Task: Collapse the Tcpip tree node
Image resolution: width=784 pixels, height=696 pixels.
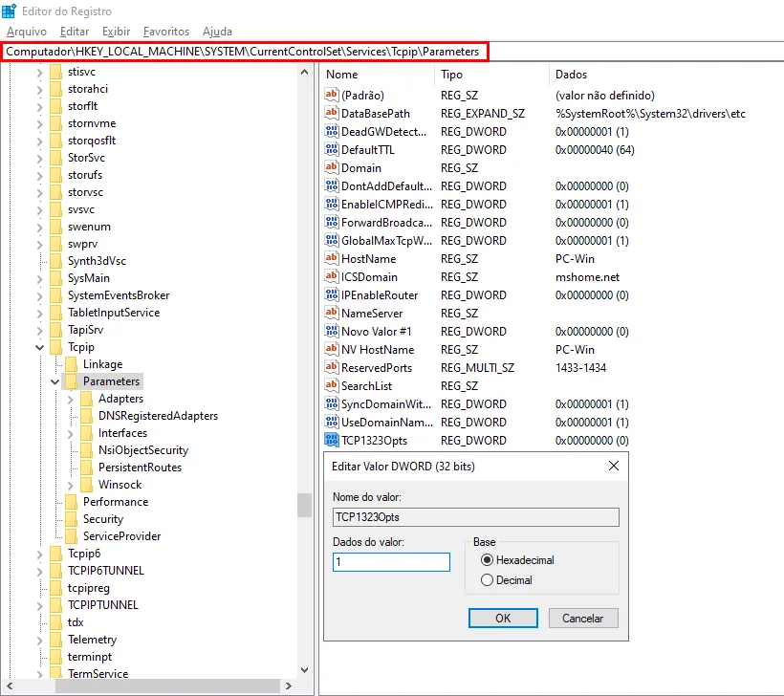Action: pos(40,347)
